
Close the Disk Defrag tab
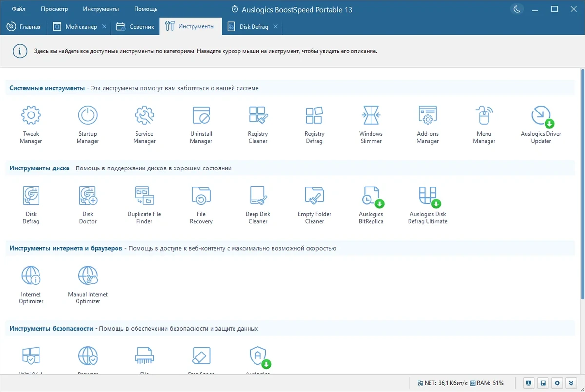(276, 27)
